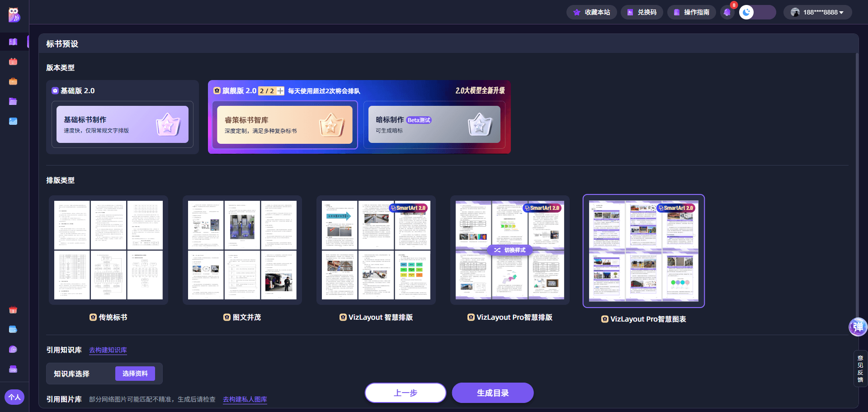This screenshot has height=412, width=868.
Task: Open the purple folder icon in the sidebar
Action: [13, 101]
